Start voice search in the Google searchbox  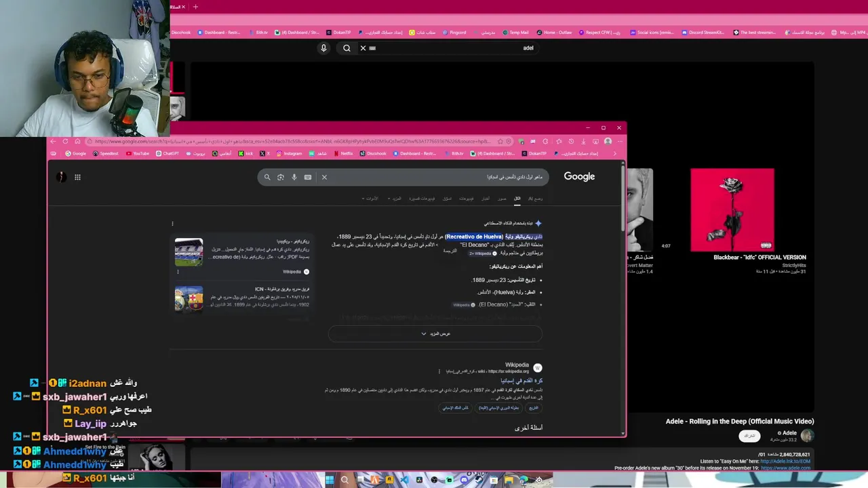[x=294, y=177]
